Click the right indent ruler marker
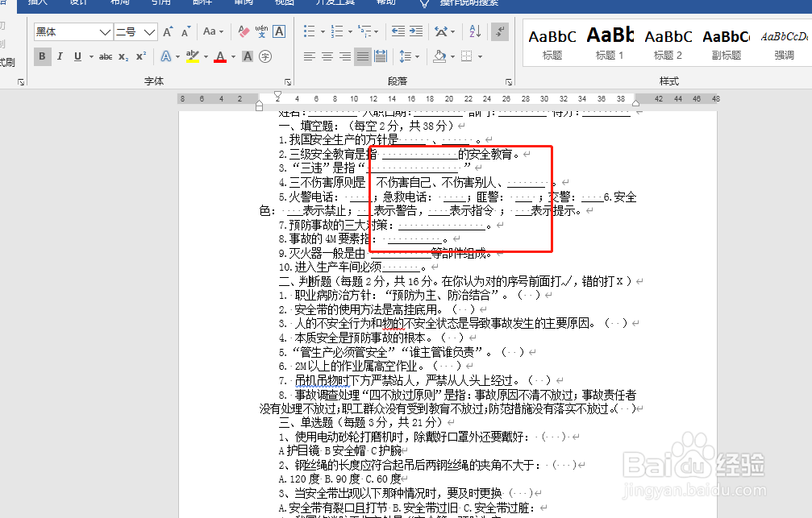This screenshot has width=812, height=518. 635,103
